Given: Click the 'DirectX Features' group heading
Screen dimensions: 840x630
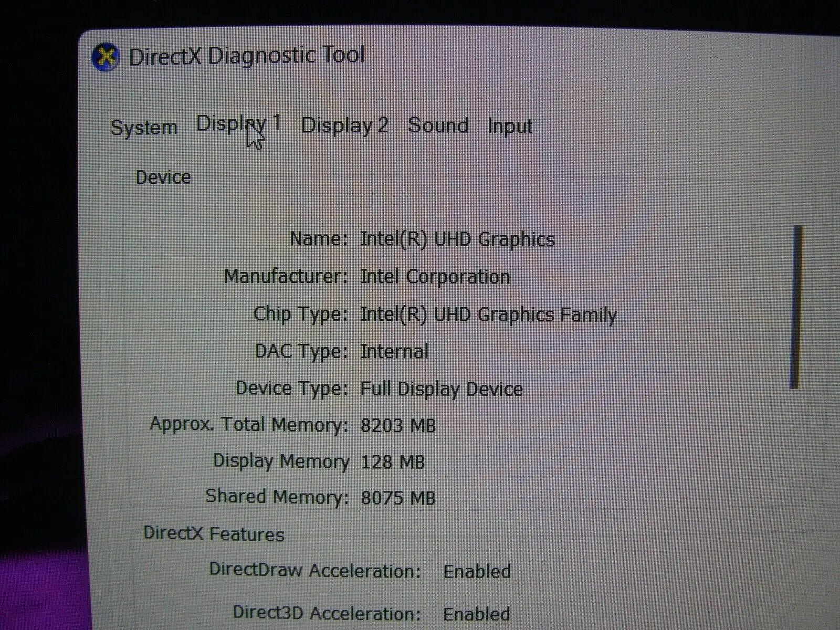Looking at the screenshot, I should click(x=214, y=533).
